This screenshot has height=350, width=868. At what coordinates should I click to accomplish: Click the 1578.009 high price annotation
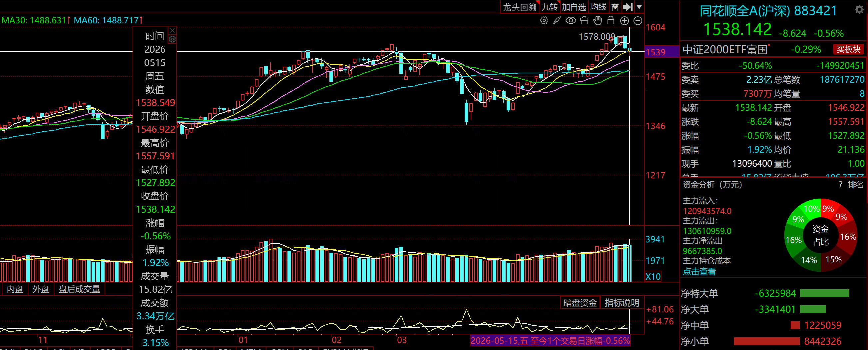click(597, 36)
